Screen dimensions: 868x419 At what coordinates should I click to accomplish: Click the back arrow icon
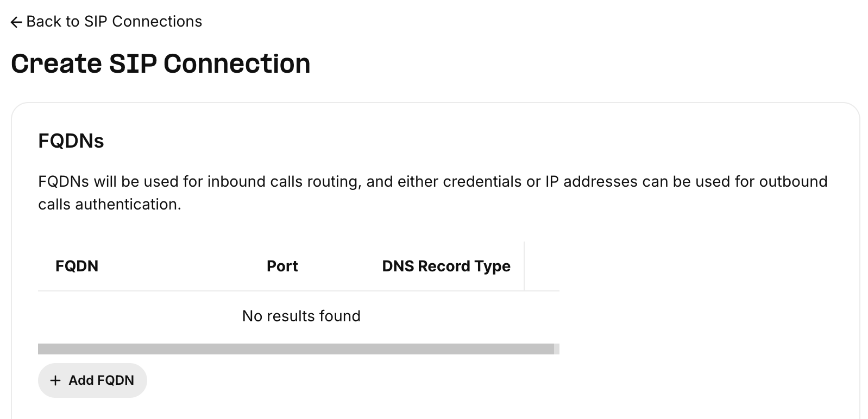[16, 22]
